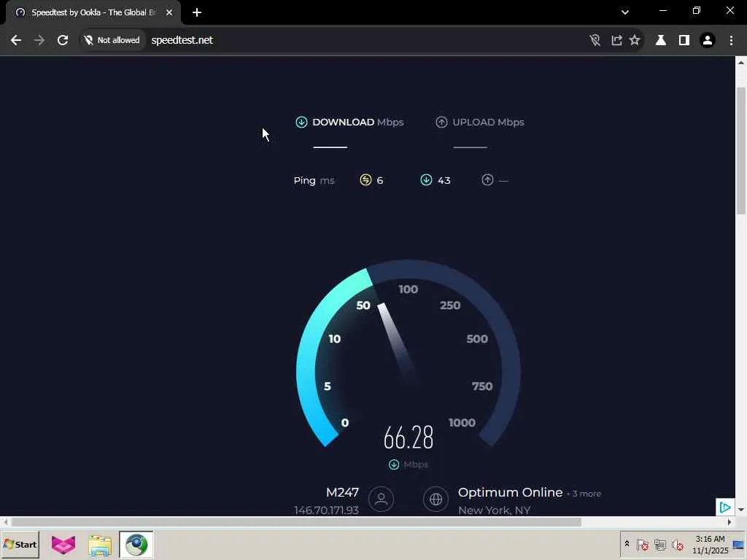Select the Speedtest by Ookla tab
747x560 pixels.
93,12
